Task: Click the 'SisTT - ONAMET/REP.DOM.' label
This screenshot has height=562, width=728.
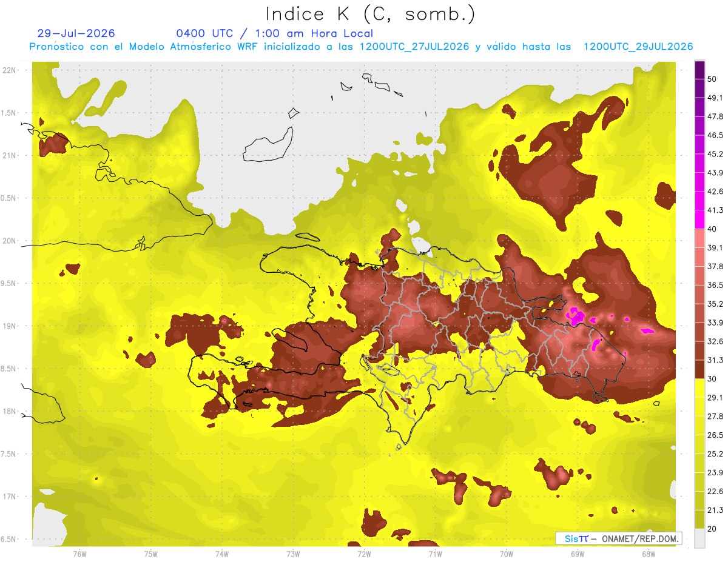Action: (x=619, y=538)
